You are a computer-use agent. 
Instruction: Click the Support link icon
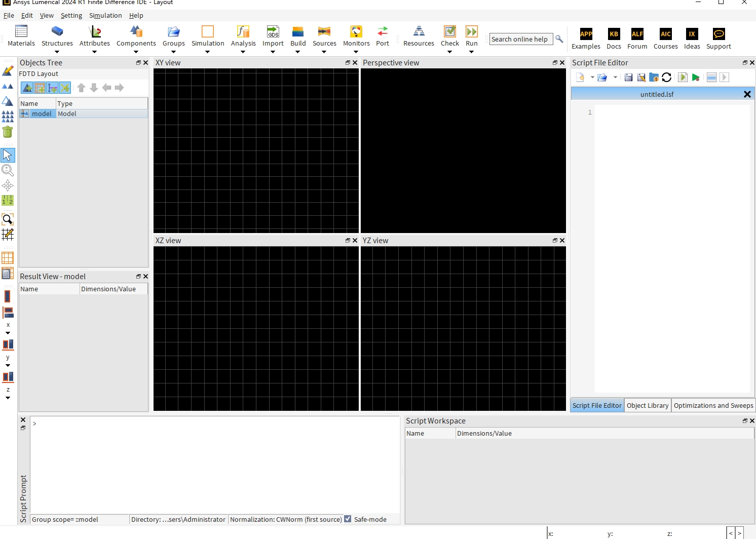[719, 34]
